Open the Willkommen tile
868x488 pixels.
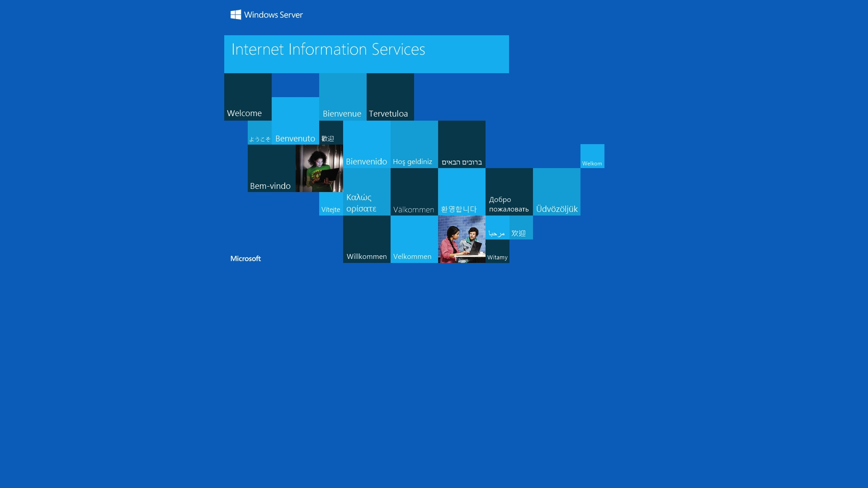[x=366, y=239]
